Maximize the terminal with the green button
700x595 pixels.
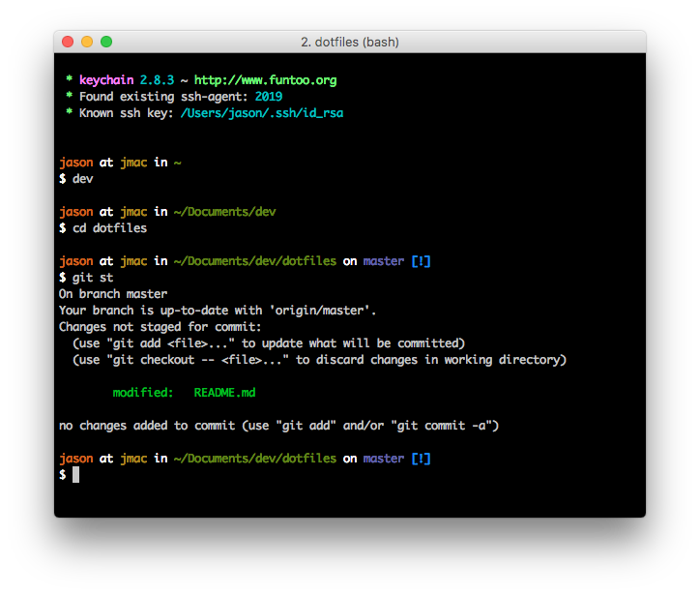(x=106, y=42)
